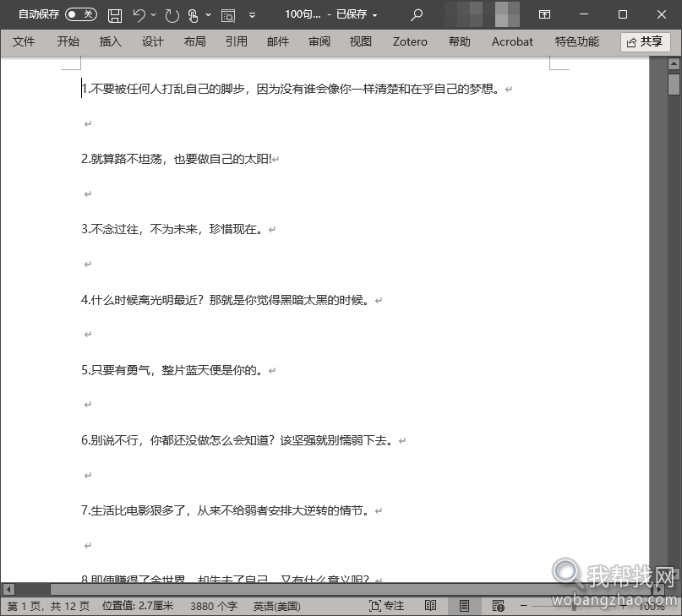Switch to the 开始 tab

pos(68,41)
